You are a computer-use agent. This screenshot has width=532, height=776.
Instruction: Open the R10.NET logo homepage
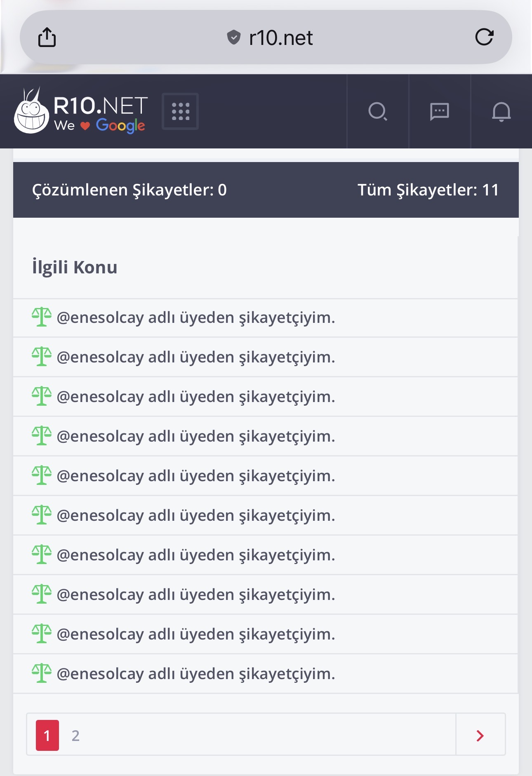[x=81, y=111]
